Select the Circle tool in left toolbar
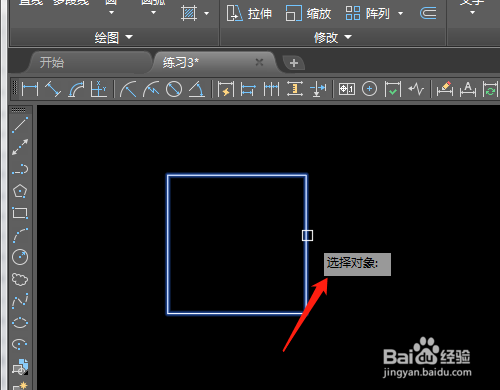This screenshot has height=390, width=500. click(x=20, y=257)
